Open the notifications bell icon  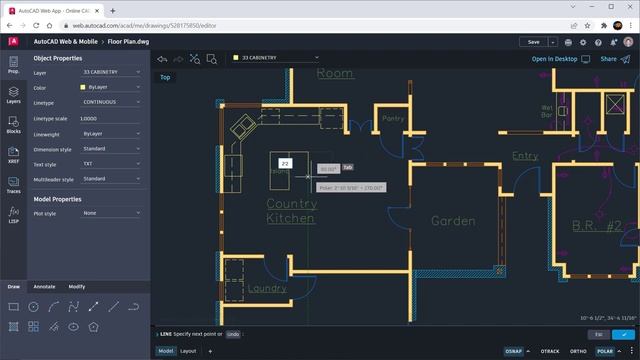(613, 42)
